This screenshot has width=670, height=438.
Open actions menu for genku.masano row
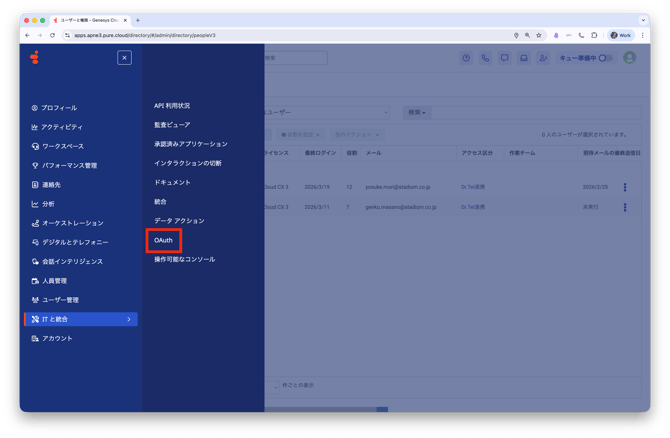pyautogui.click(x=625, y=207)
